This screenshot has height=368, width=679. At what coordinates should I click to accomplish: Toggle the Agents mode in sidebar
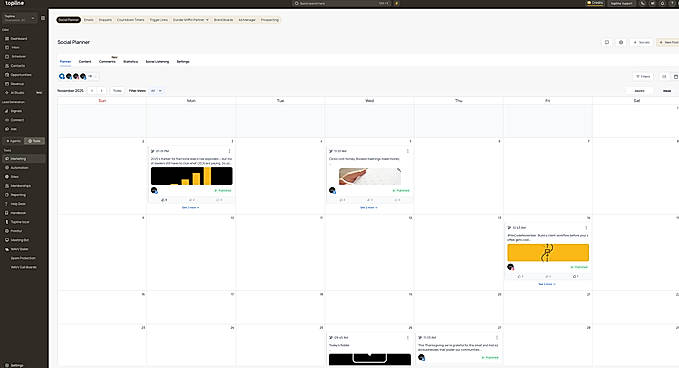pyautogui.click(x=13, y=141)
